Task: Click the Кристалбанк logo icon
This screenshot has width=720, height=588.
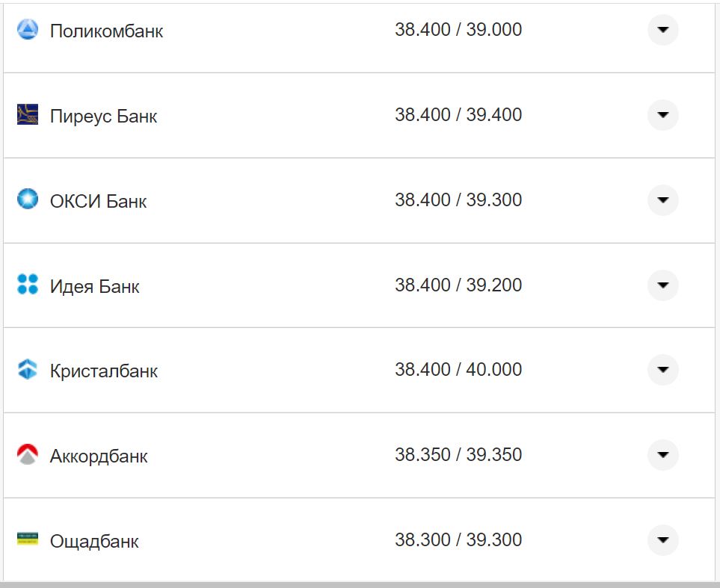Action: click(x=28, y=370)
